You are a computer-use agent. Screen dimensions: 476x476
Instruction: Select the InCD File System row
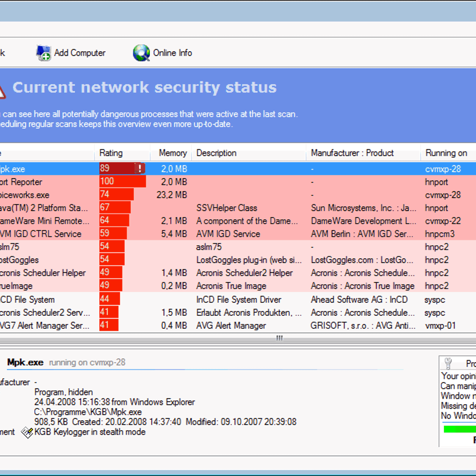coord(238,300)
